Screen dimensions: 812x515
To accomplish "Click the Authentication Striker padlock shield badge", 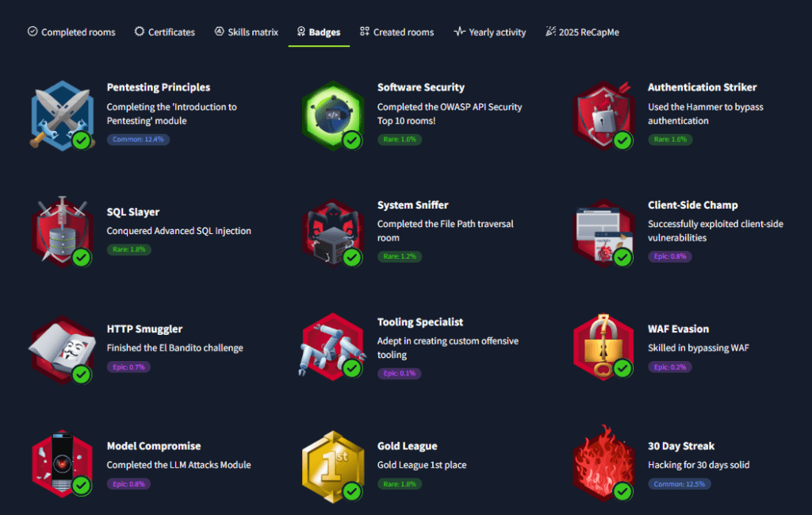I will (603, 116).
